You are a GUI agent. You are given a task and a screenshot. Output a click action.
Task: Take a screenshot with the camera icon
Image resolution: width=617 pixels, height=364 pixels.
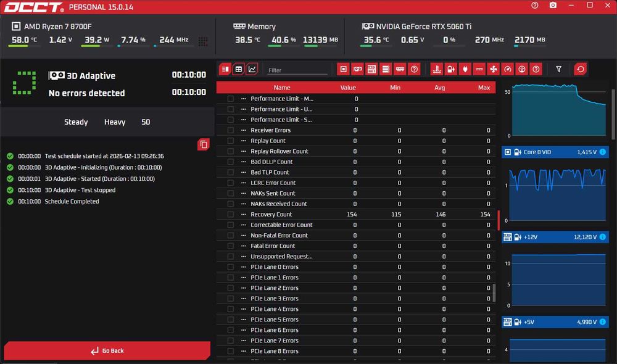553,6
